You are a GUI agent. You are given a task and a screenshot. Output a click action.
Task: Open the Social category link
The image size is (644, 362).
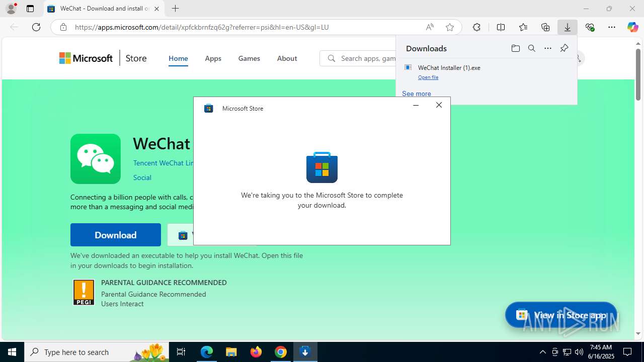tap(142, 177)
